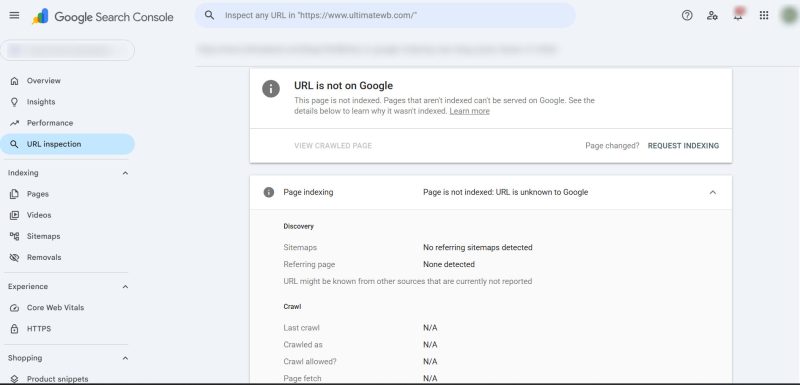Click the Core Web Vitals gauge icon
This screenshot has height=385, width=800.
14,307
